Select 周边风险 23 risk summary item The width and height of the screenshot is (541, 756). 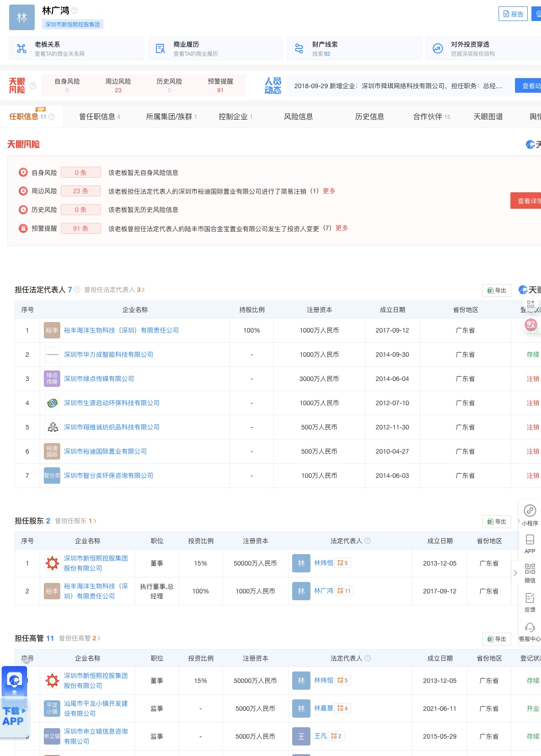point(118,85)
